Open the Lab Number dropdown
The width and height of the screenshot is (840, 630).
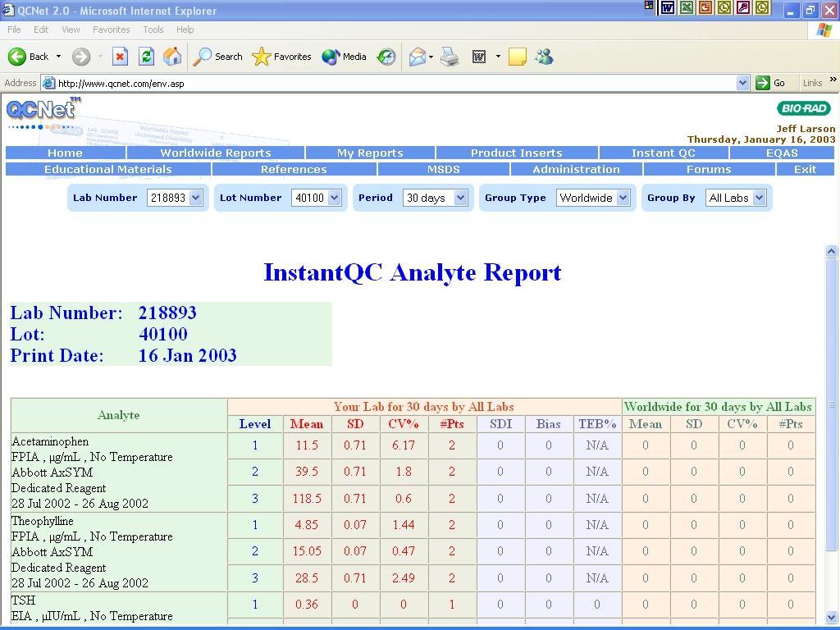[174, 198]
